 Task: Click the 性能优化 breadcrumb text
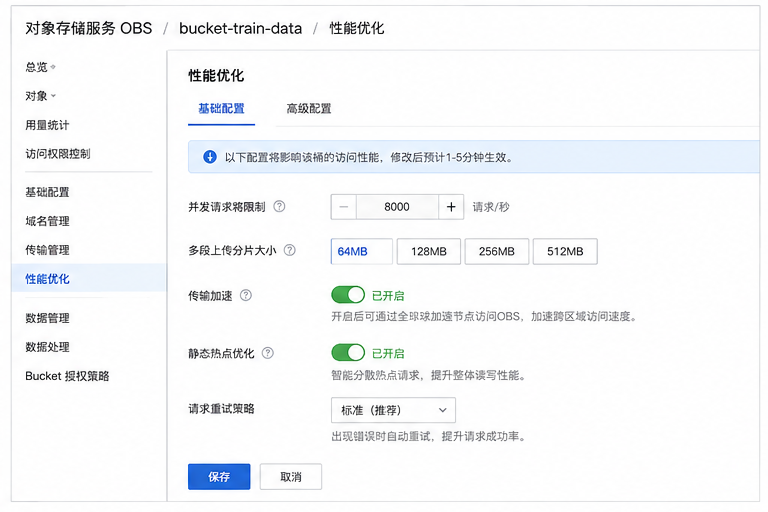pos(357,28)
